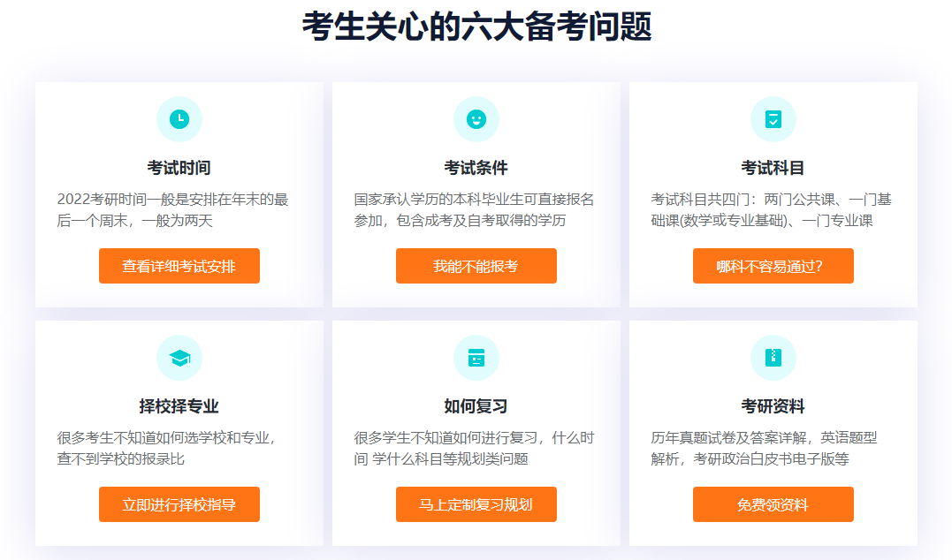952x560 pixels.
Task: Click the graduation cap icon on the 择校择专业 card
Action: coord(179,358)
